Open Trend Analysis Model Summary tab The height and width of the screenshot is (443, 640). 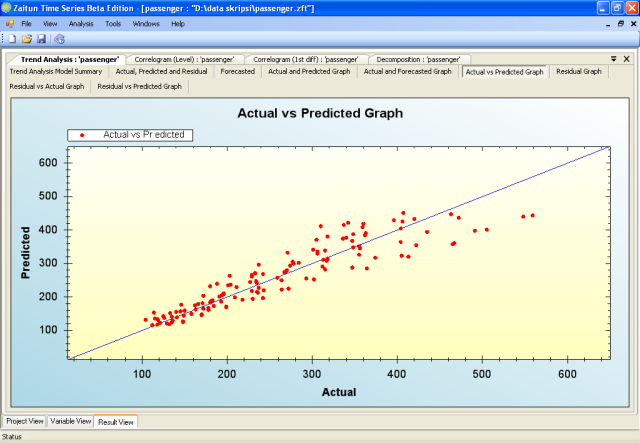click(x=56, y=72)
